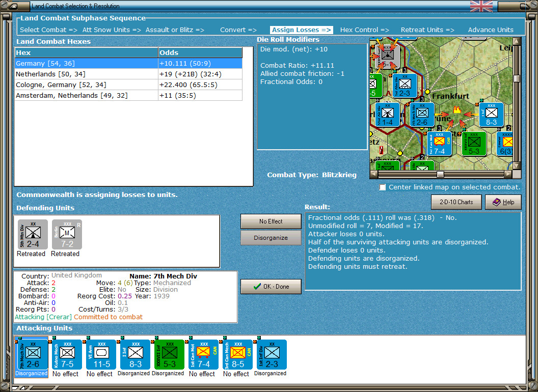The image size is (538, 392).
Task: Enable Center linked map on selected combat
Action: tap(383, 187)
